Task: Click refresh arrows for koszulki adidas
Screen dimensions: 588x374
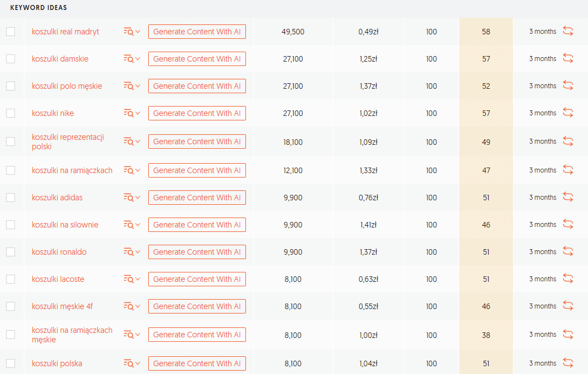Action: pyautogui.click(x=568, y=197)
